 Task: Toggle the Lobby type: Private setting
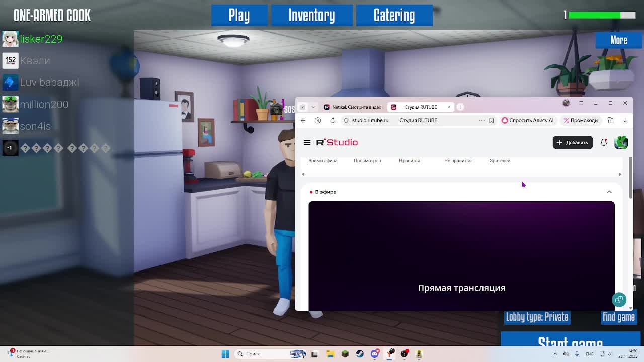point(537,317)
